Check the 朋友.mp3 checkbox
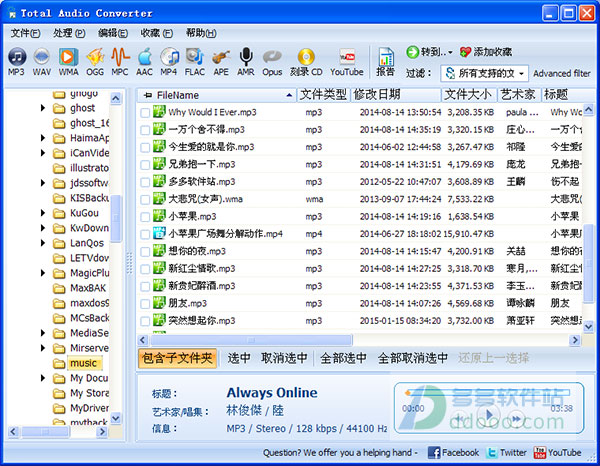 tap(145, 304)
